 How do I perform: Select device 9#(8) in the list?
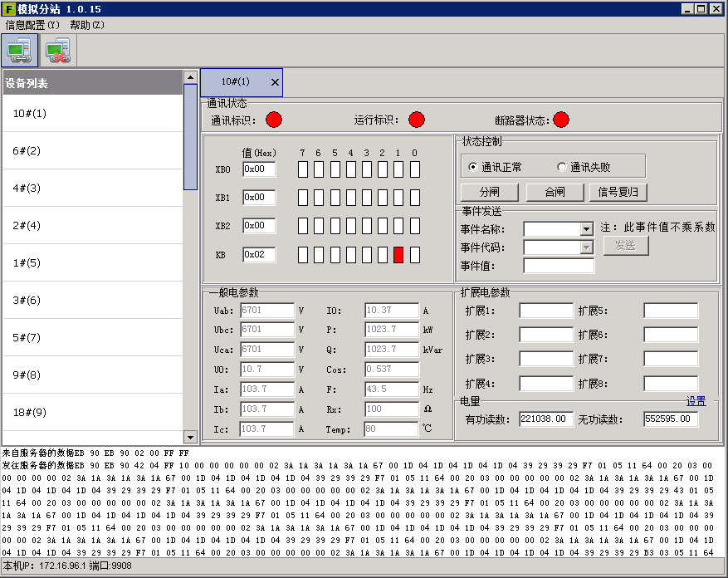point(93,375)
